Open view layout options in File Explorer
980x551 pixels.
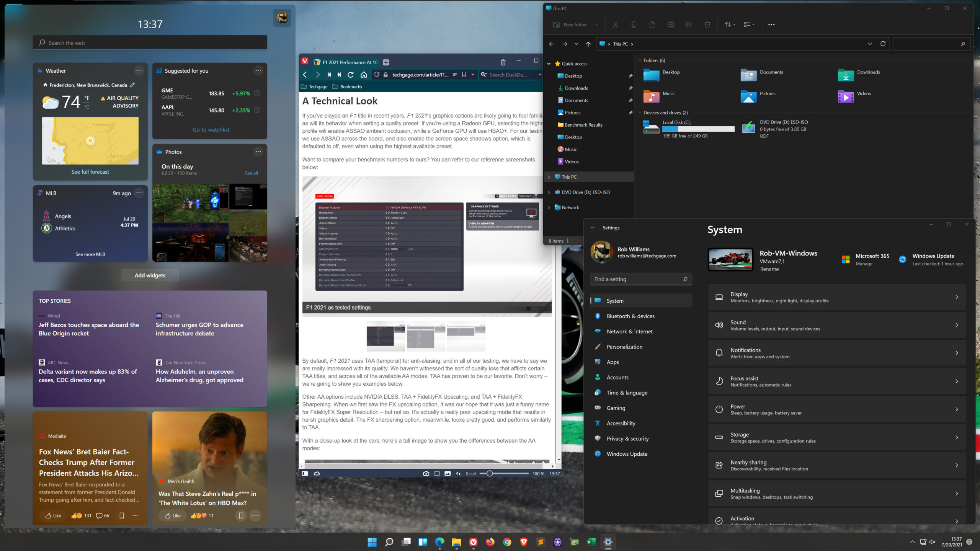(x=749, y=24)
